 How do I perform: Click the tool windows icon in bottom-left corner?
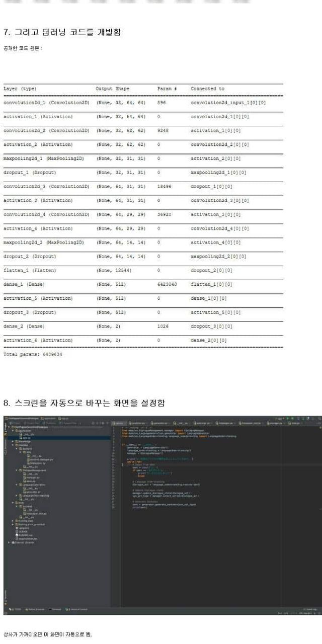point(6,613)
